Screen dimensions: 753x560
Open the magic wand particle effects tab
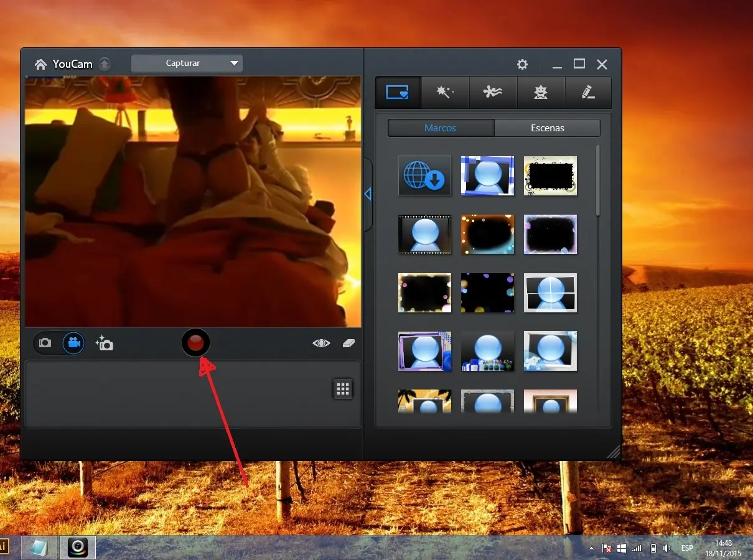[445, 92]
